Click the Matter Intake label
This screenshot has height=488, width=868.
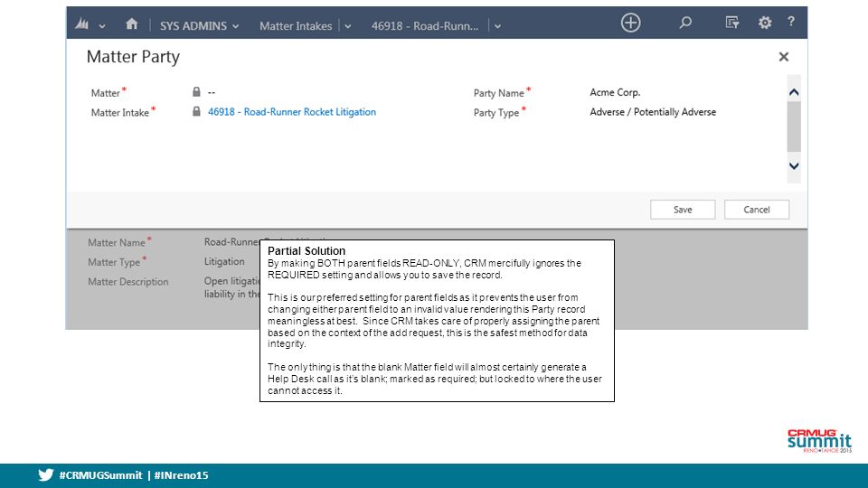pos(120,112)
